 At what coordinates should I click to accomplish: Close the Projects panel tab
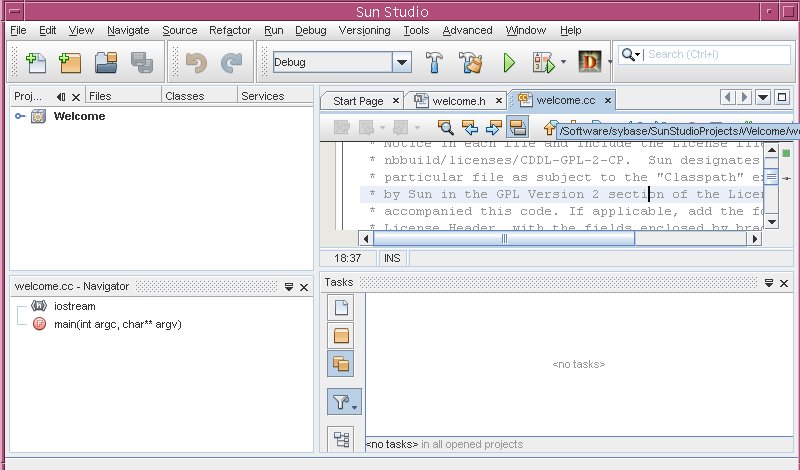(x=76, y=97)
